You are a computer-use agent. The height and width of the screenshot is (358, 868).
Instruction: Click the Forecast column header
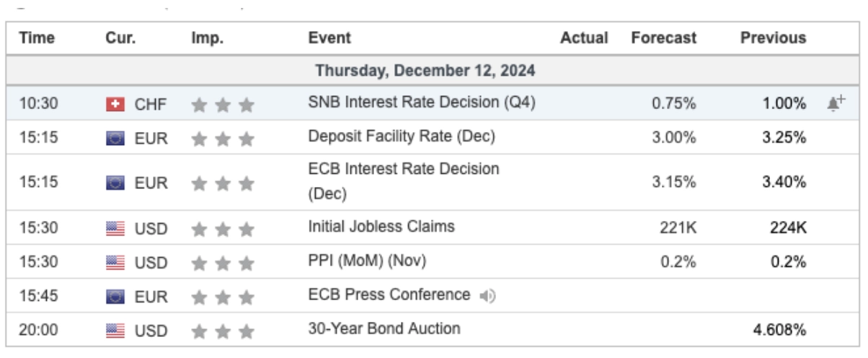pos(664,38)
